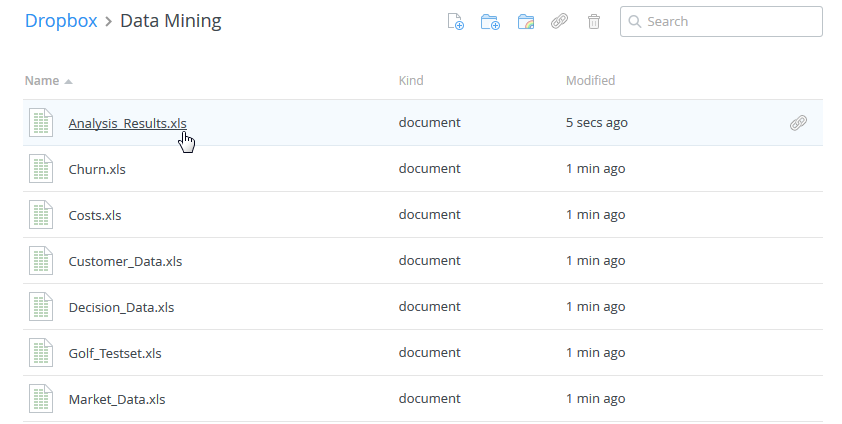Viewport: 842px width, 424px height.
Task: Click the shared folder rainbow icon
Action: [526, 22]
